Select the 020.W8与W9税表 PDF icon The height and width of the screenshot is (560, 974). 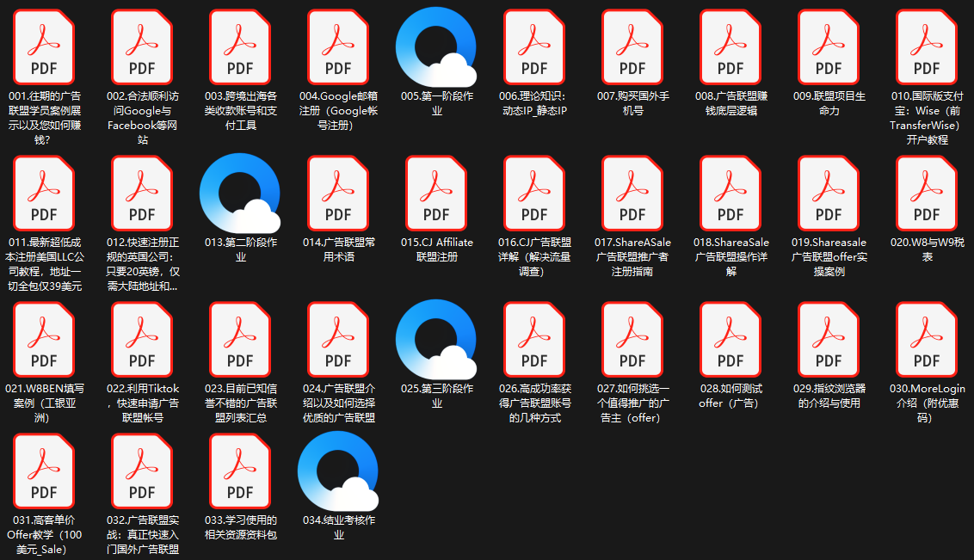pos(927,194)
